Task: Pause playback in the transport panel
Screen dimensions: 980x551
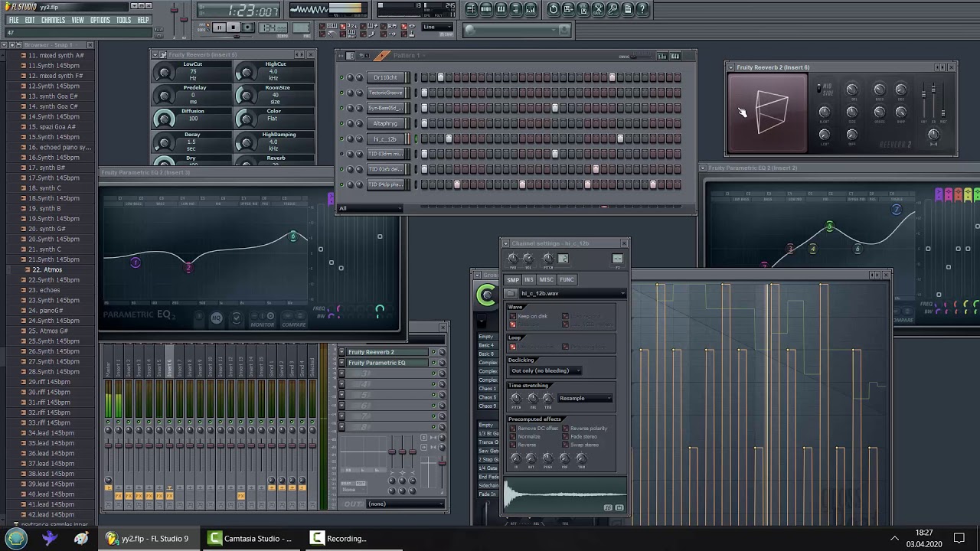Action: tap(219, 28)
